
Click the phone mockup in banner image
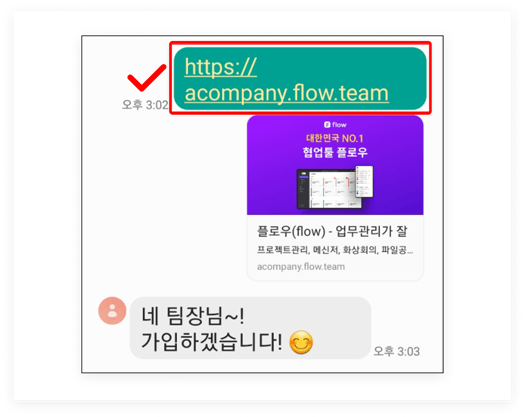(x=364, y=182)
